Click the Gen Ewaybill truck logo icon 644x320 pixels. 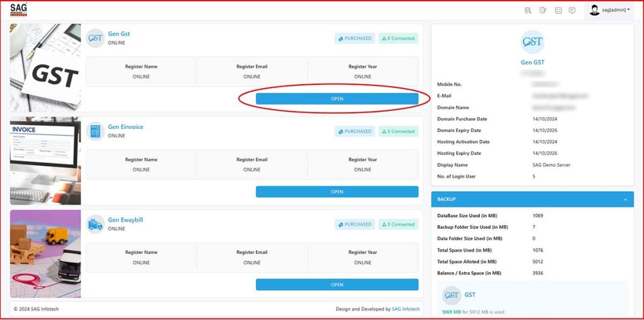coord(96,224)
